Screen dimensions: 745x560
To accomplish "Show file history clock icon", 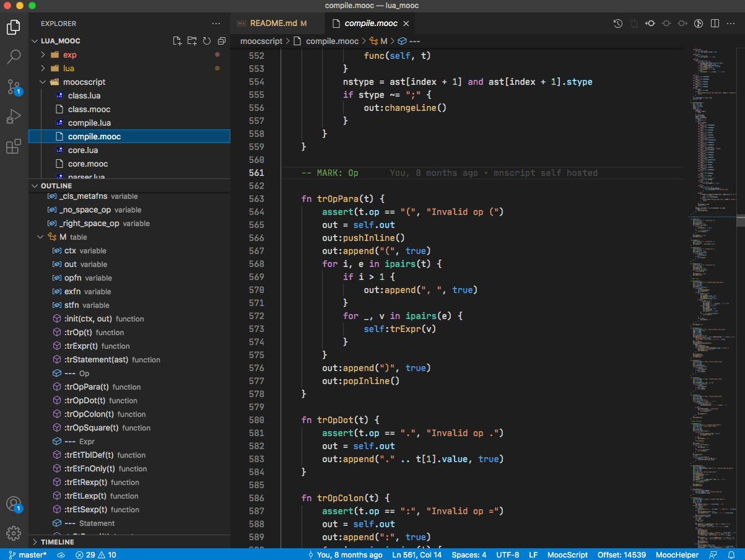I will pos(618,24).
